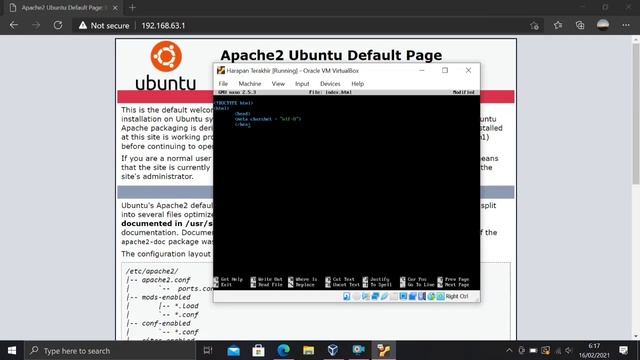Click the Right Ctrl host key label

click(x=457, y=296)
